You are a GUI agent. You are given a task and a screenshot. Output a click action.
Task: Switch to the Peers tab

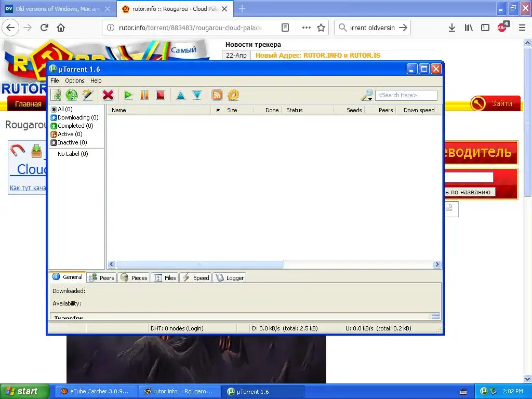tap(101, 278)
